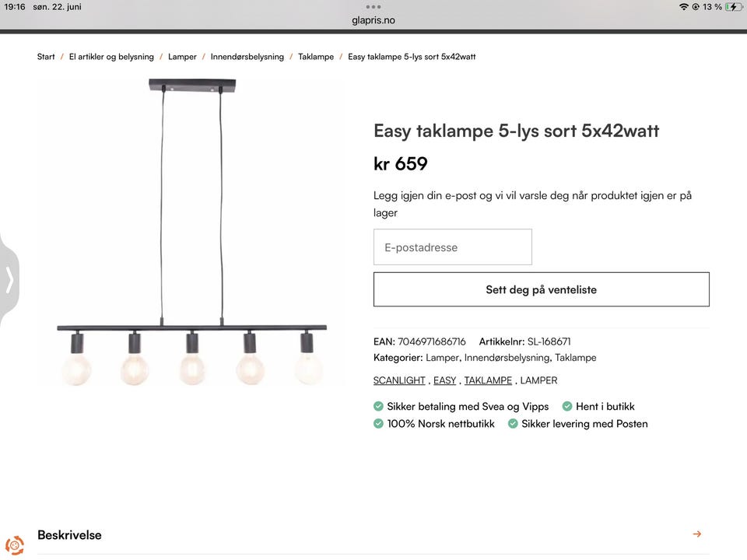Tap the Wi-Fi status icon
This screenshot has width=747, height=560.
683,7
